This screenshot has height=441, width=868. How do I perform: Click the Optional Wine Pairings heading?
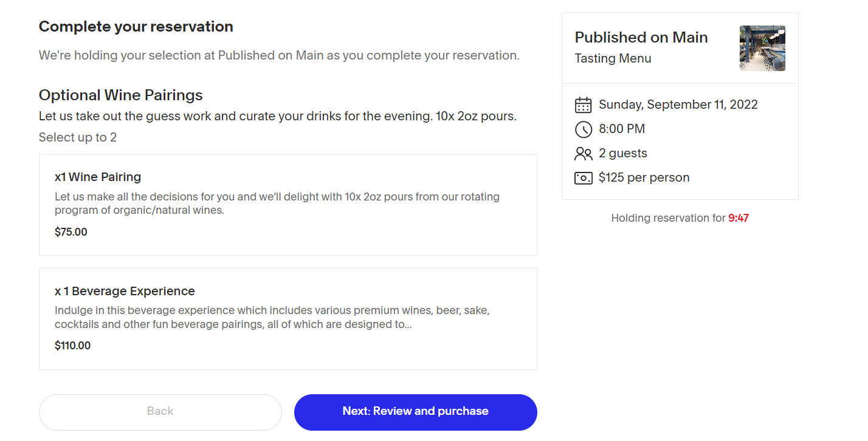pyautogui.click(x=121, y=95)
